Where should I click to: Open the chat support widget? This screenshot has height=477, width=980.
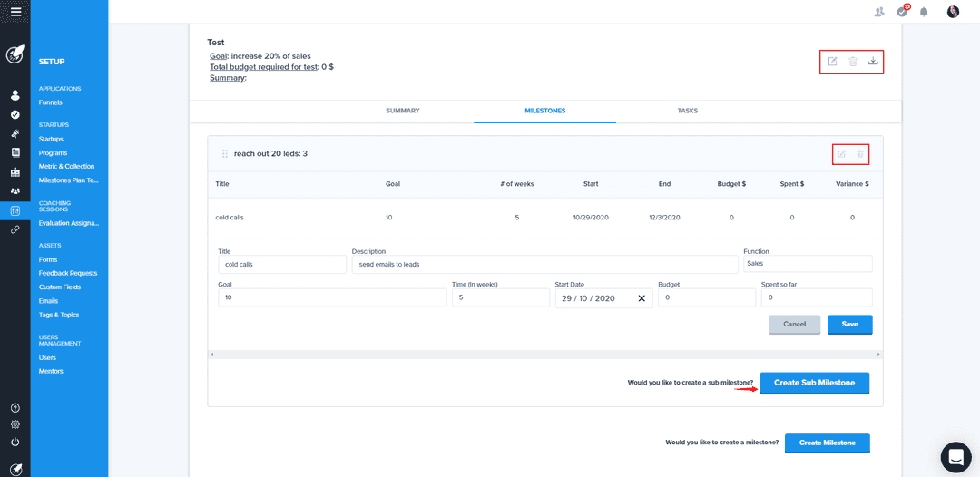[955, 458]
